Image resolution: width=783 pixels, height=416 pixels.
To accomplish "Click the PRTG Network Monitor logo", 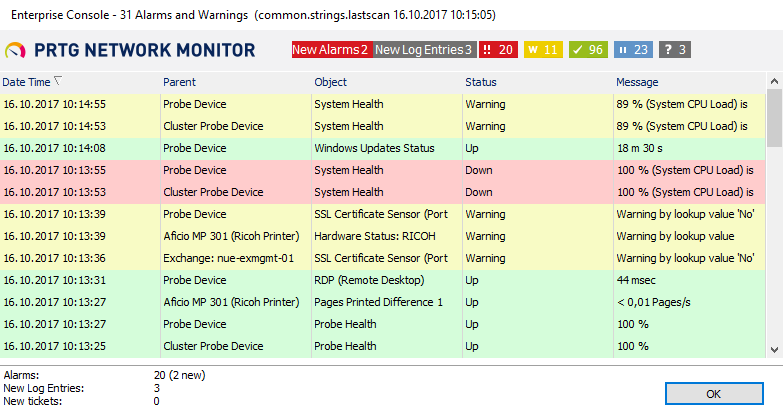I will tap(130, 50).
